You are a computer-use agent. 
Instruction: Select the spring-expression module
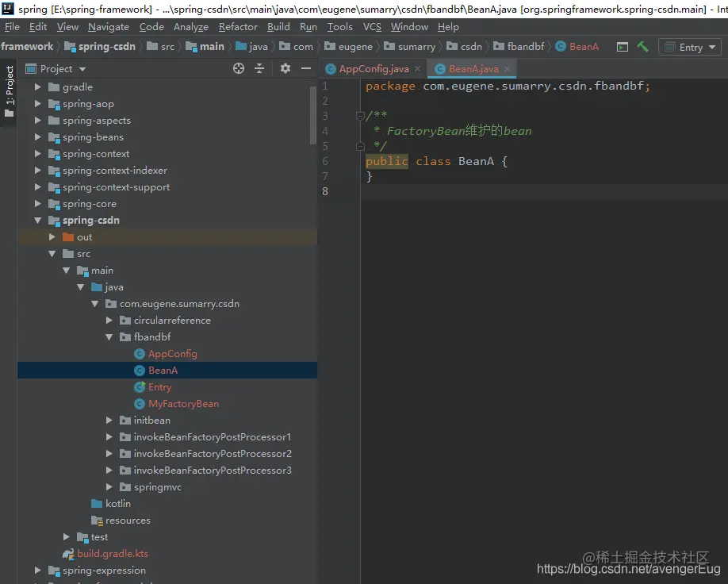pyautogui.click(x=104, y=571)
